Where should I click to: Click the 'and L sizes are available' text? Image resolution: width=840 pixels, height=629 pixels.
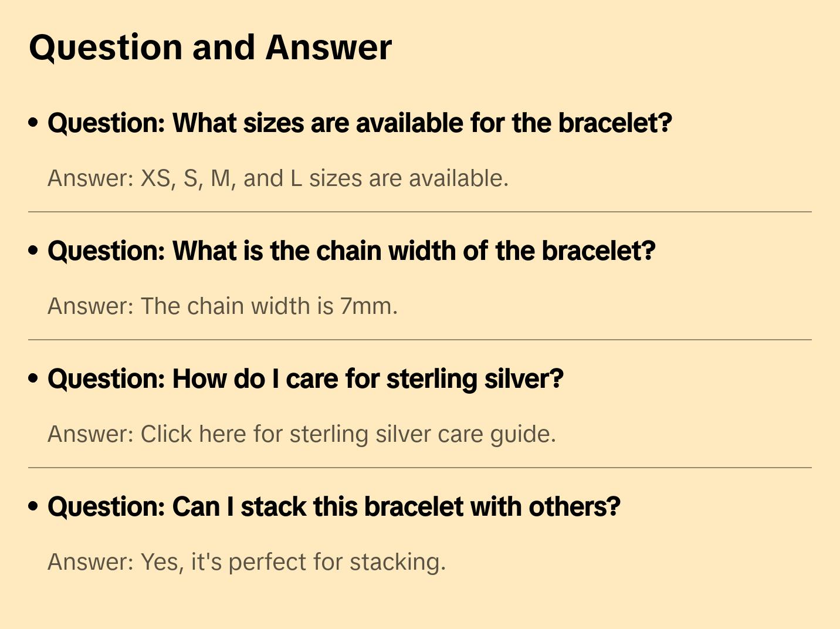375,178
